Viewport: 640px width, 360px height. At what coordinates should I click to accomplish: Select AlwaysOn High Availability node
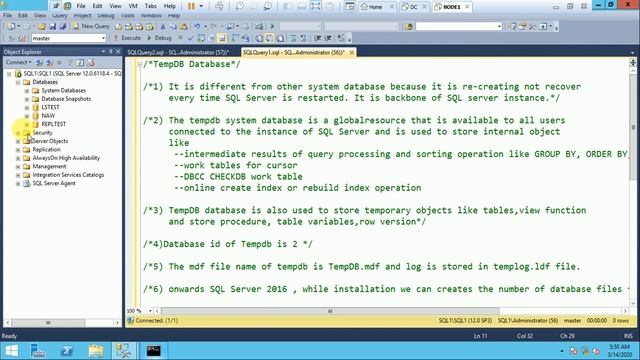pos(66,158)
